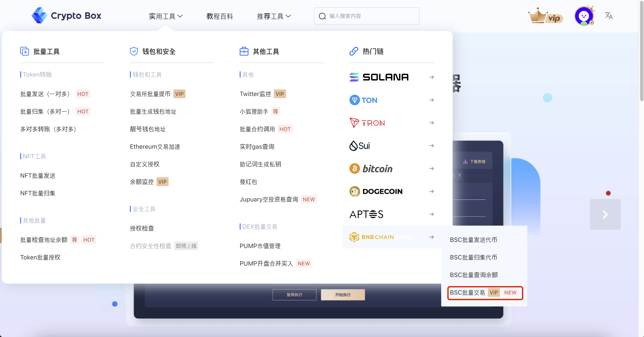
Task: Open 实时gas查询 tool
Action: (x=257, y=146)
